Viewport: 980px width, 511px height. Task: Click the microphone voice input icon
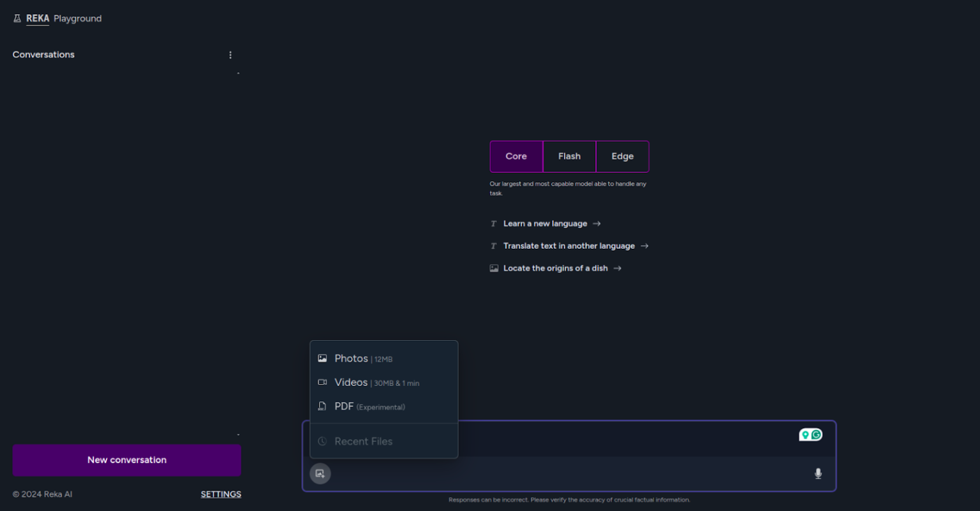click(x=818, y=473)
